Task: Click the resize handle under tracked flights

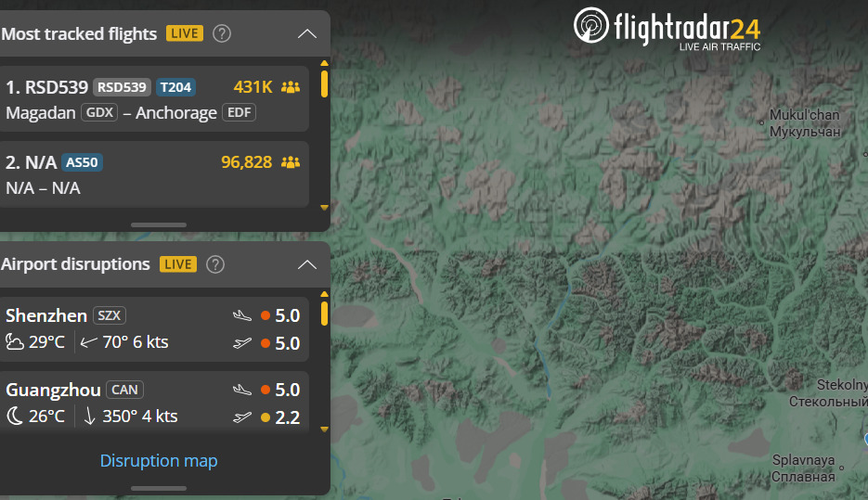Action: click(159, 225)
